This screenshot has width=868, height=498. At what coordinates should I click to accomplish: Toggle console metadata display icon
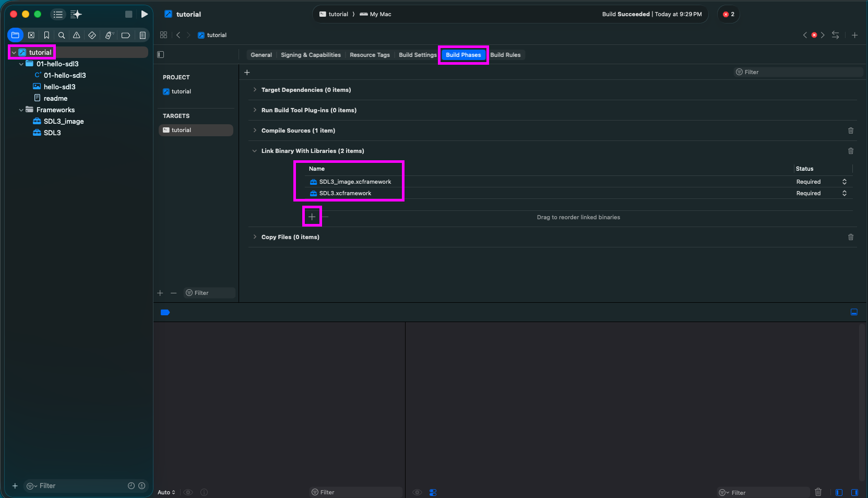tap(433, 492)
